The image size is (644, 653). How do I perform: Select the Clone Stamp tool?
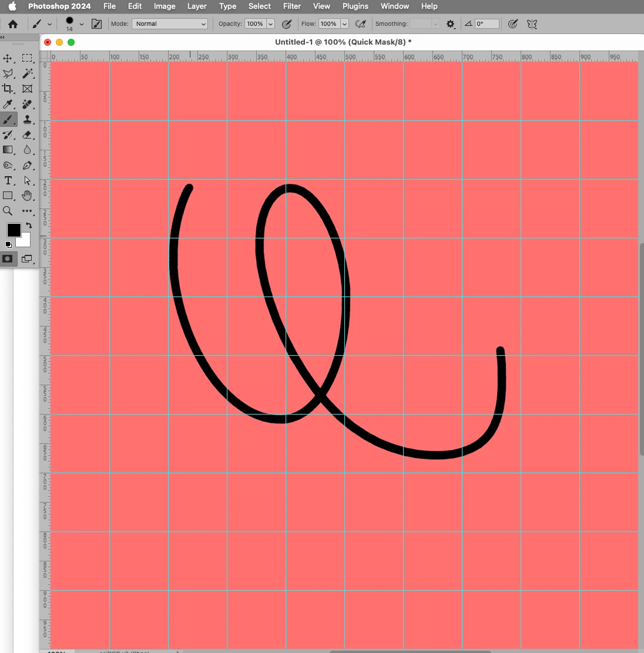click(x=27, y=120)
